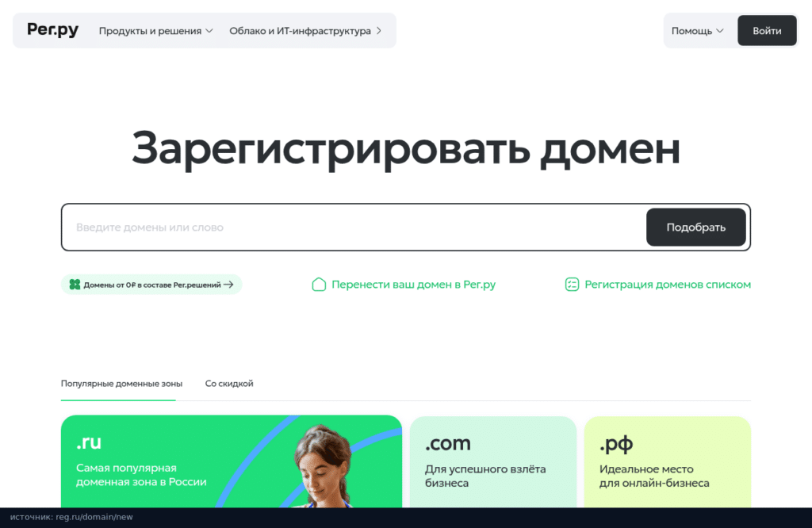Open the .com domain zone card
The height and width of the screenshot is (528, 812).
(493, 461)
